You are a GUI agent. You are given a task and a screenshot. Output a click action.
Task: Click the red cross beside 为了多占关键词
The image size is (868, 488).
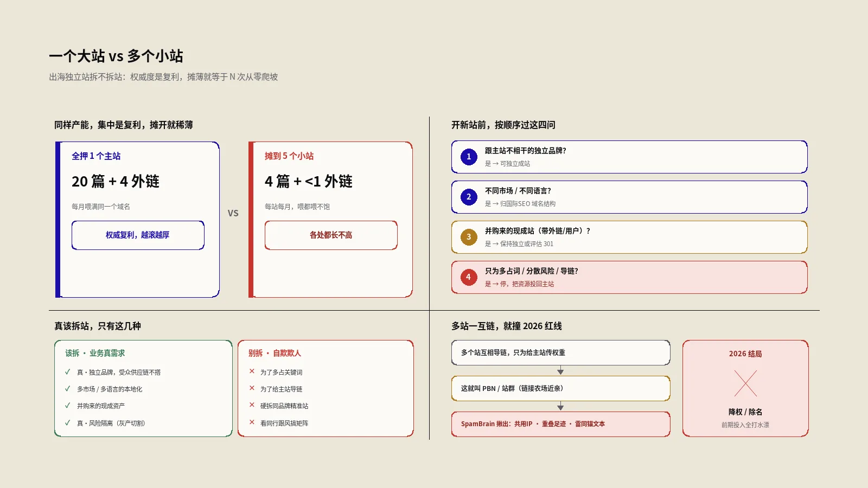(x=252, y=371)
